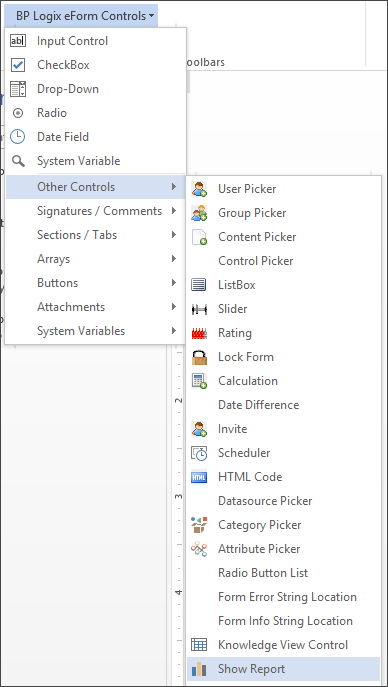Insert a Content Picker control
The height and width of the screenshot is (687, 388).
[284, 237]
